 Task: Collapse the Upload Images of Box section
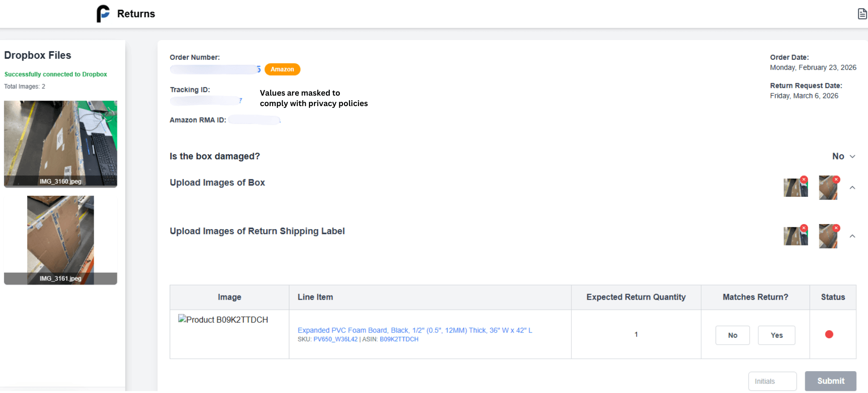click(x=853, y=188)
